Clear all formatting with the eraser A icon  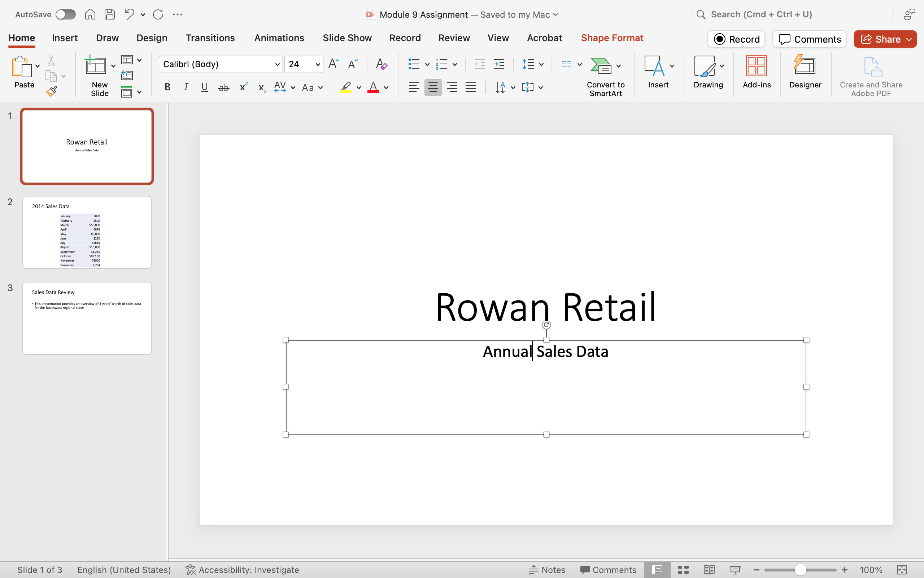coord(382,64)
